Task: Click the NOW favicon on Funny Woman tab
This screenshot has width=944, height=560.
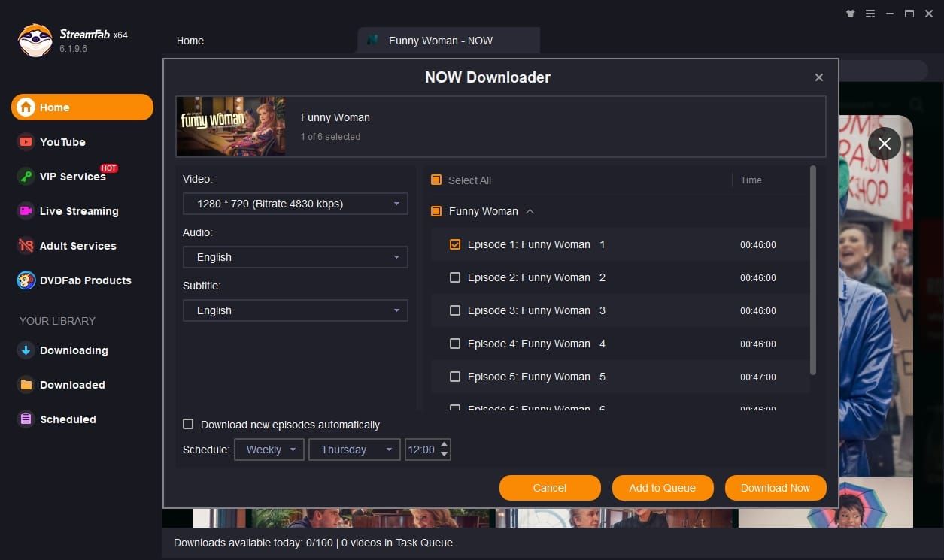Action: (372, 41)
